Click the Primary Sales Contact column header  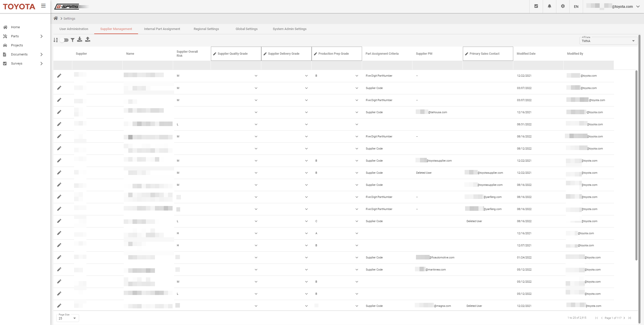[x=488, y=54]
